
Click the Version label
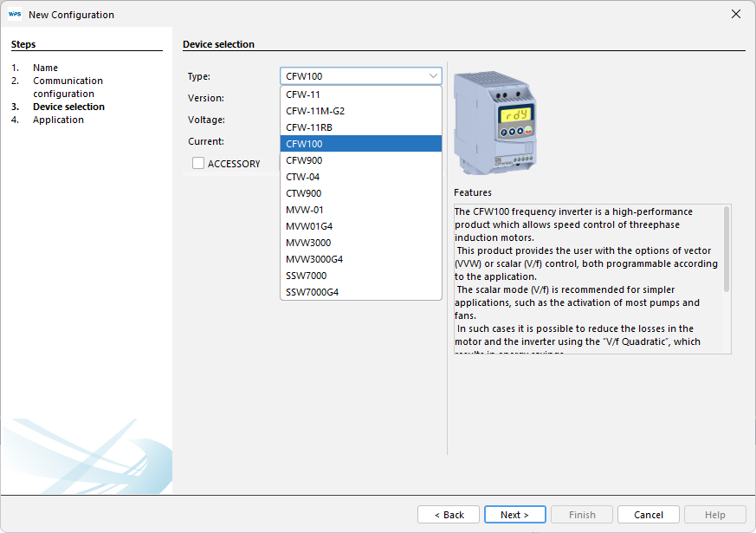coord(206,98)
